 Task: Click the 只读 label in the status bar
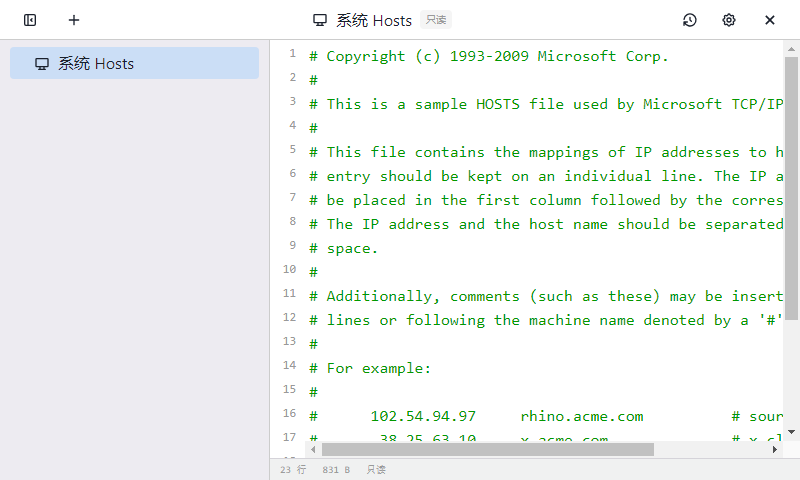click(x=376, y=469)
